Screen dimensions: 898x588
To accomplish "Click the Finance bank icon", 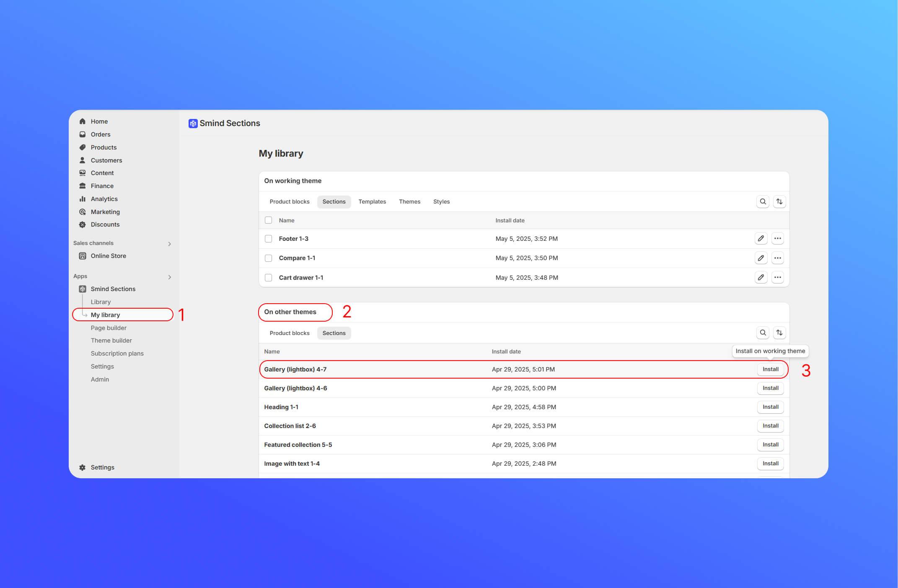I will coord(83,186).
